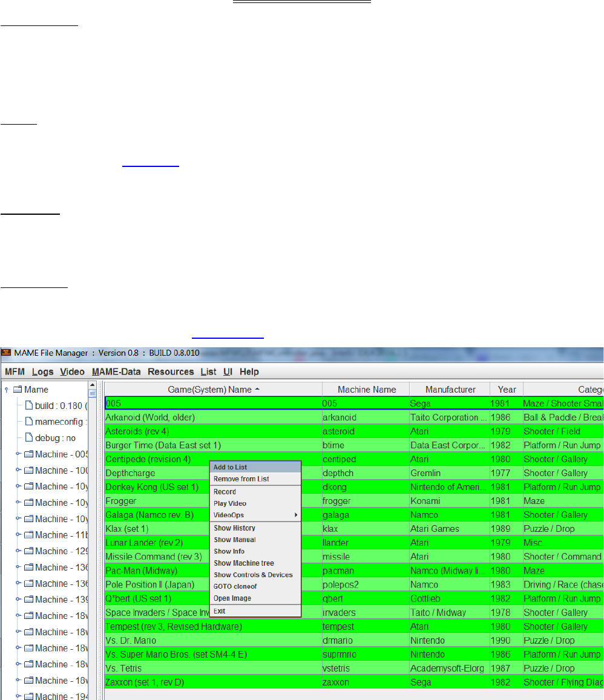Open the VideoOps submenu arrow
The image size is (604, 700).
tap(296, 515)
